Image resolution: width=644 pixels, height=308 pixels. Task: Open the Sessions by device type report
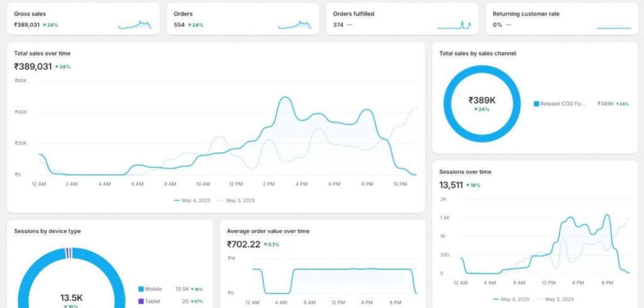click(47, 231)
